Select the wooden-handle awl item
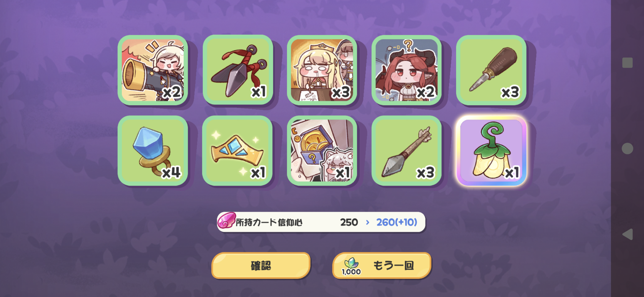 (x=491, y=70)
